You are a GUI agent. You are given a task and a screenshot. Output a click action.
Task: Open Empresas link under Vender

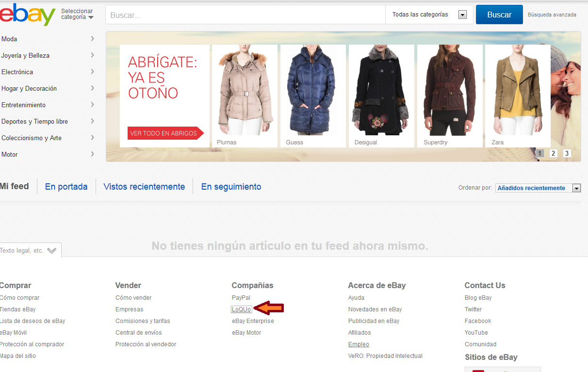[130, 309]
